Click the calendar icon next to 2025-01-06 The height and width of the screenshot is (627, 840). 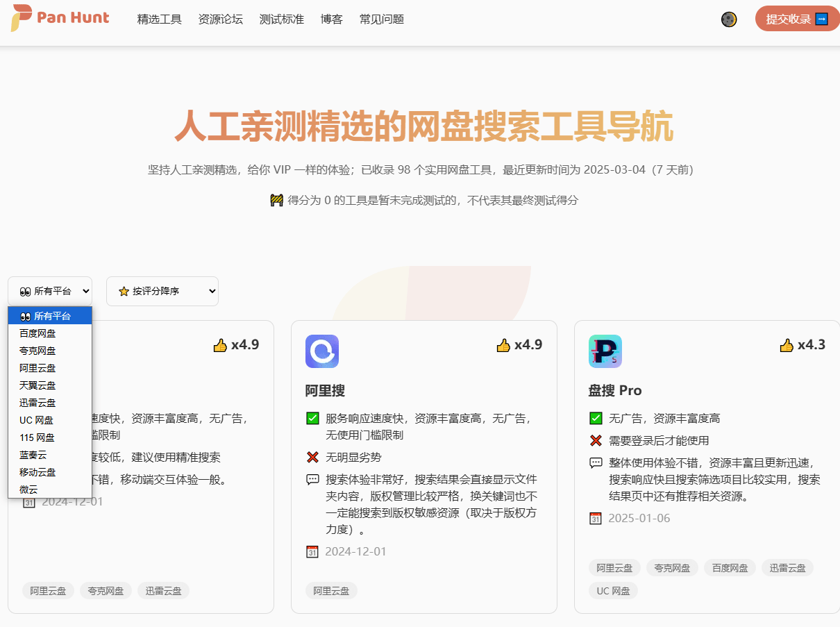[x=596, y=518]
